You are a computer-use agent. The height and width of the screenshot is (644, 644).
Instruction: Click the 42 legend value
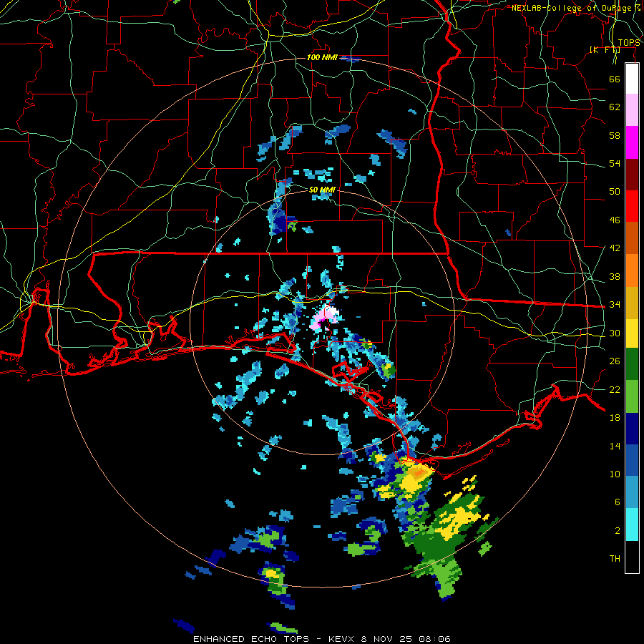[615, 248]
